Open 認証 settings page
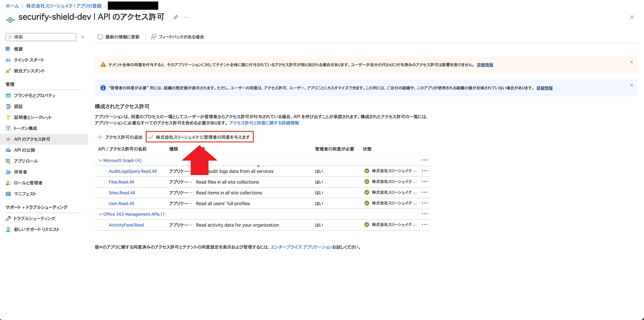644x320 pixels. (14, 106)
